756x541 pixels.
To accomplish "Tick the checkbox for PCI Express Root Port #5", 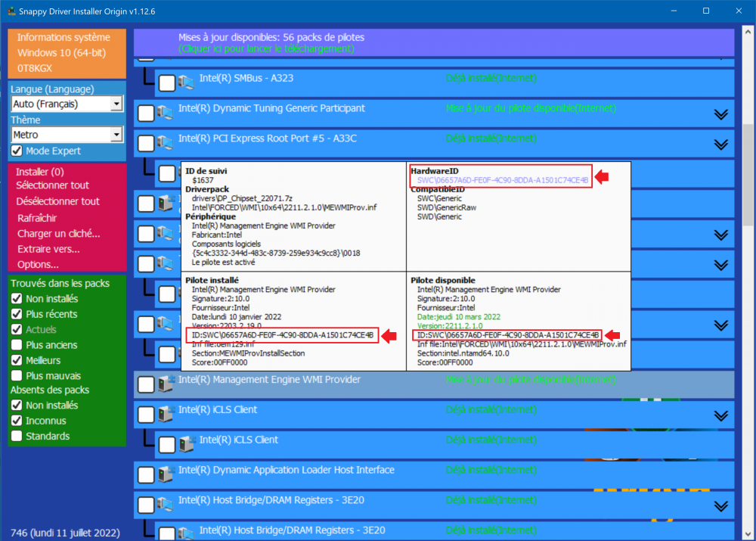I will point(146,143).
